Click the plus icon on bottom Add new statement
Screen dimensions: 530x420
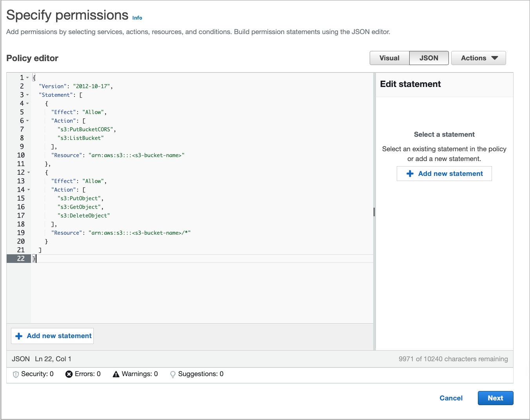pyautogui.click(x=18, y=336)
